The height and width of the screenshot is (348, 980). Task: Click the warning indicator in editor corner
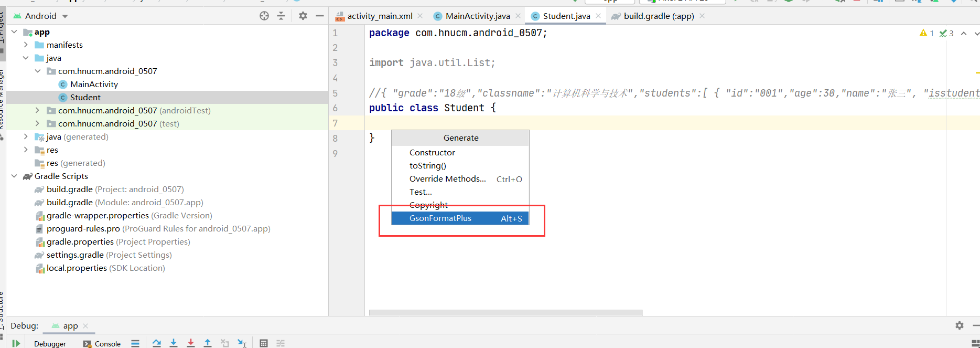click(x=927, y=33)
